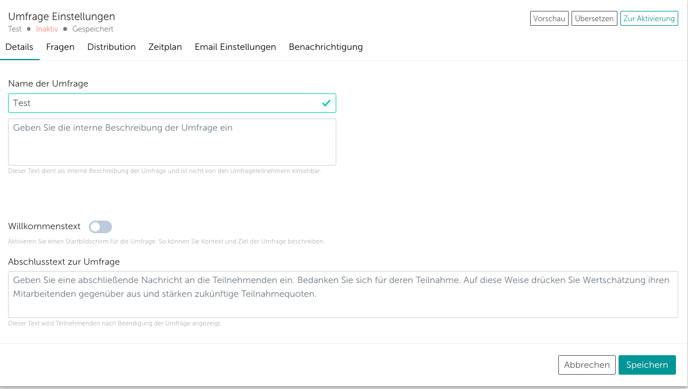
Task: Select the Zeitplan tab
Action: pos(165,47)
